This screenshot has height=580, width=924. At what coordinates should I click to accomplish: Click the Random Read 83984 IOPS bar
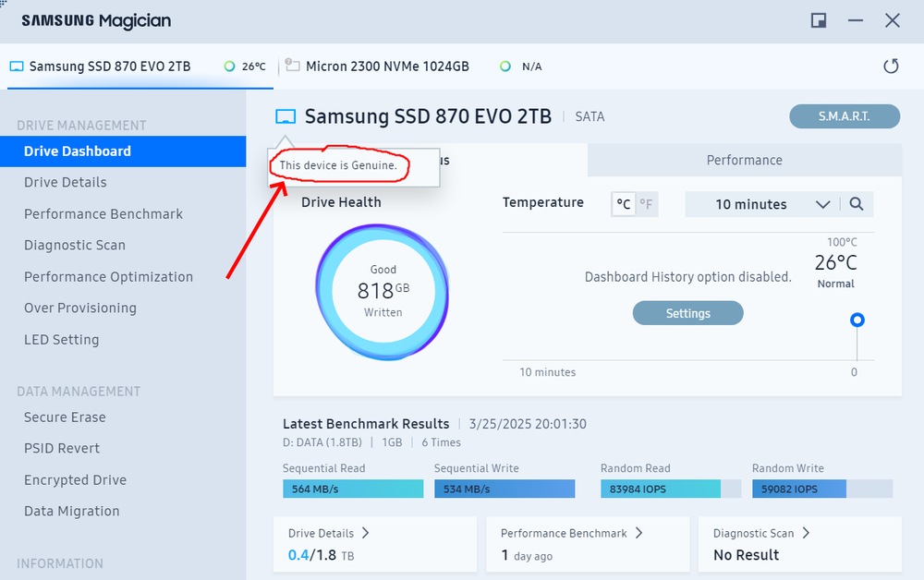[671, 489]
